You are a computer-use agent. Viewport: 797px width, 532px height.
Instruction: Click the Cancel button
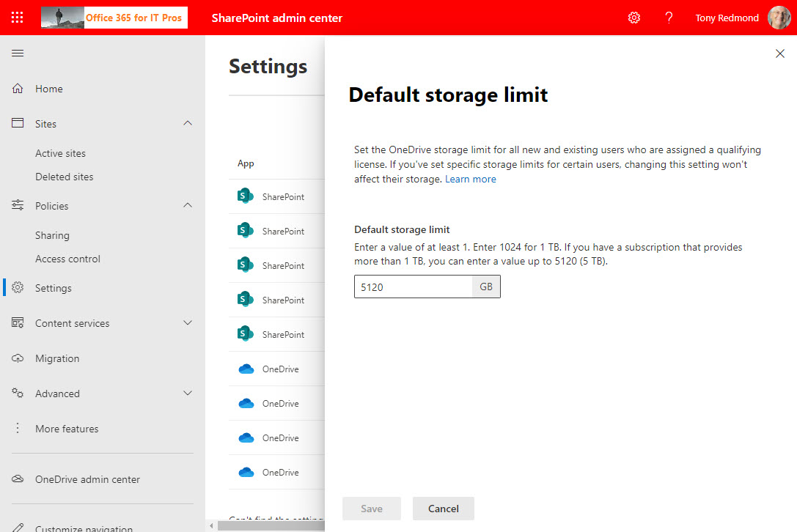[444, 509]
